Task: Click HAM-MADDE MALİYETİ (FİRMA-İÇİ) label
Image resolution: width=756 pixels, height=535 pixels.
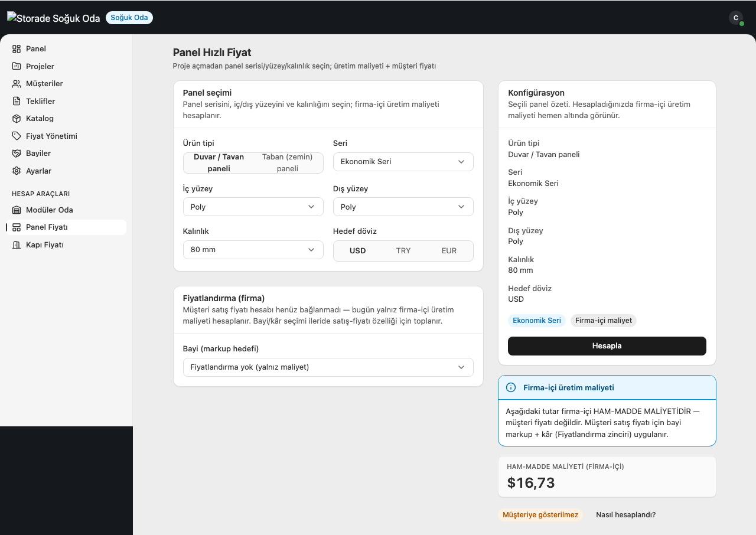Action: pos(565,467)
